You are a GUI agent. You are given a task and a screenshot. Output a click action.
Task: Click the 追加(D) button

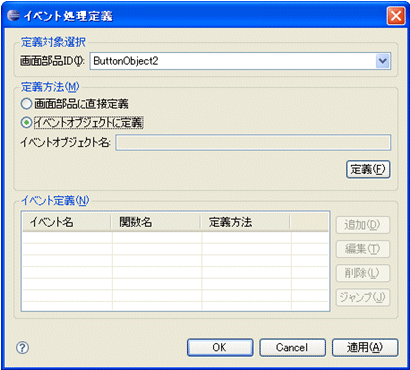(x=362, y=225)
